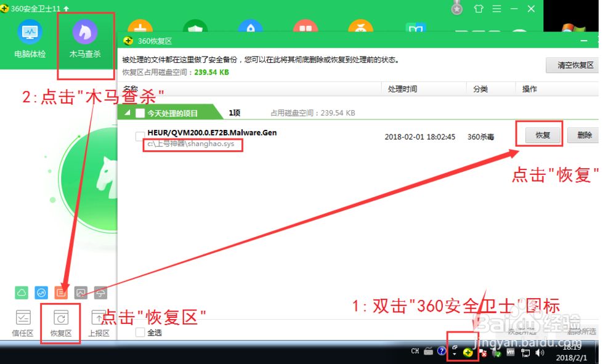
Task: Open the 恢复区 recovery zone
Action: coord(61,323)
